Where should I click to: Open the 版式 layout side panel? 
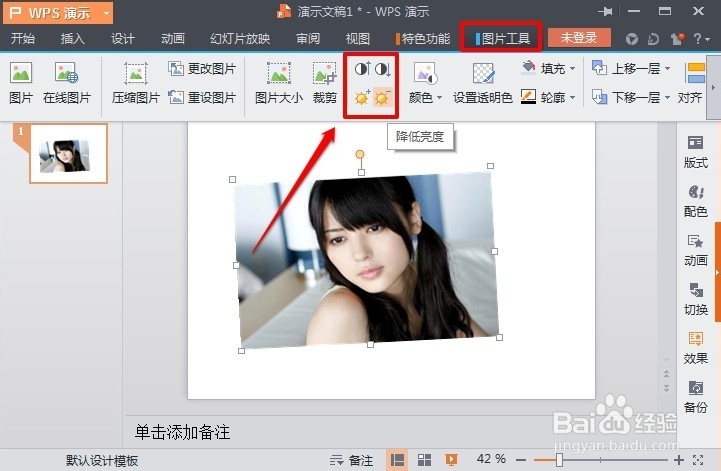click(x=696, y=152)
